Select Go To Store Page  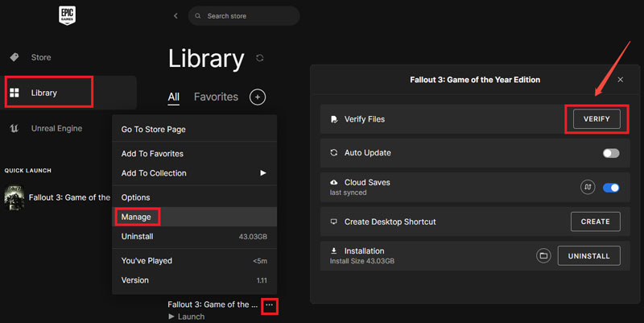pyautogui.click(x=194, y=130)
